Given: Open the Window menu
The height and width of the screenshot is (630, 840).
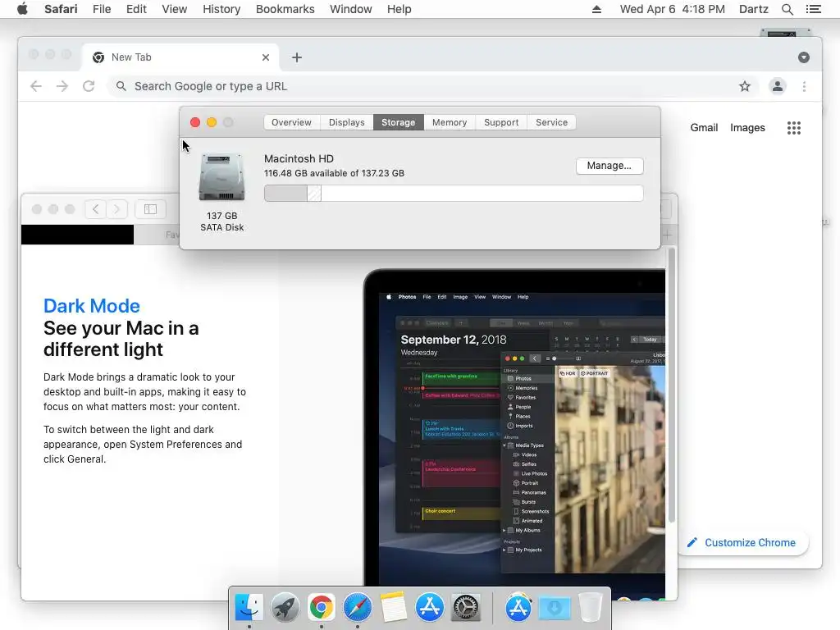Looking at the screenshot, I should (351, 9).
